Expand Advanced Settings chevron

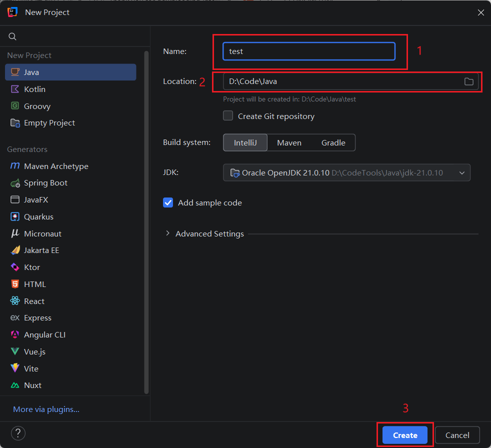168,233
